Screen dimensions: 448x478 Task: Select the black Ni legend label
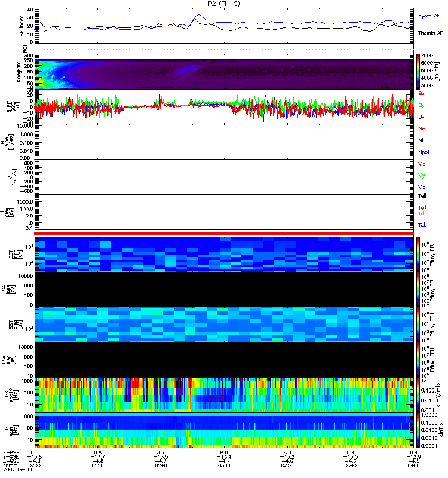[x=421, y=140]
